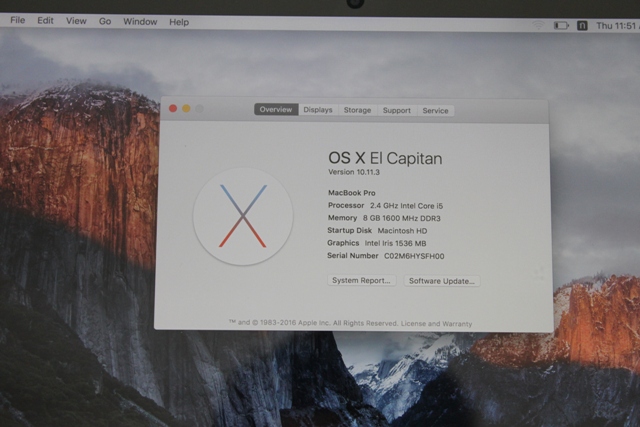
Task: Open the File menu
Action: coord(18,20)
